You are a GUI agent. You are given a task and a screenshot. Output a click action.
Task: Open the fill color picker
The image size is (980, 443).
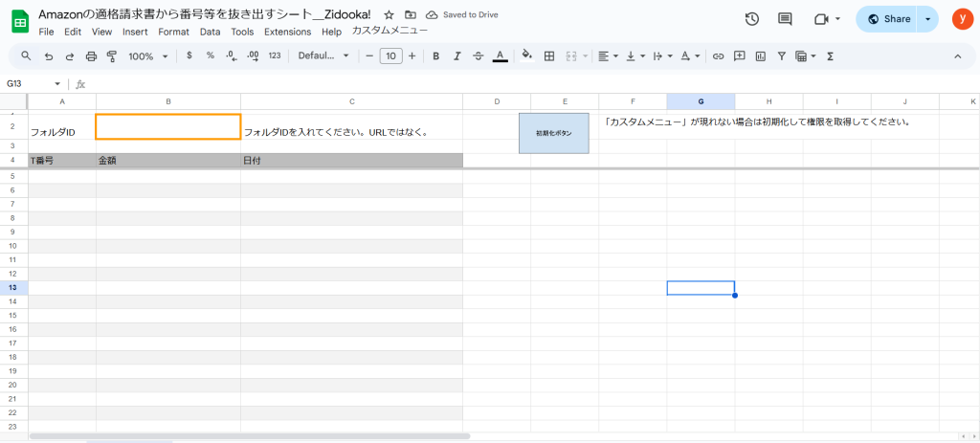pyautogui.click(x=527, y=56)
